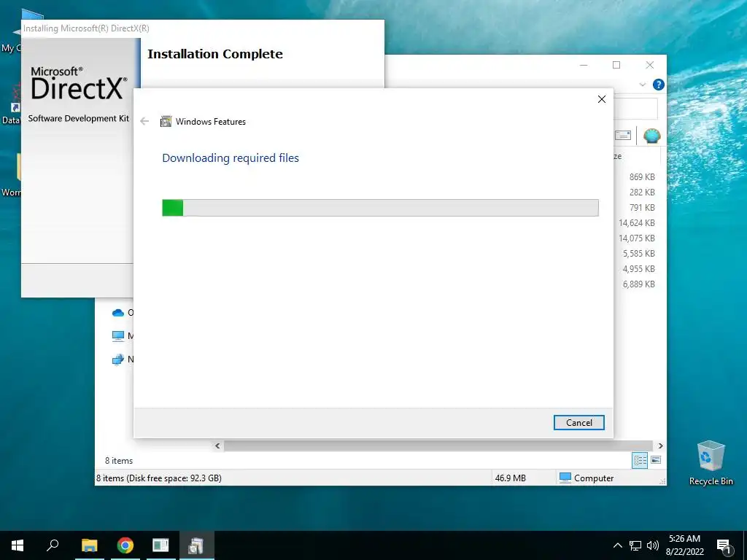Screen dimensions: 747x560
Task: Click the Explorer scroll left arrow
Action: (217, 446)
